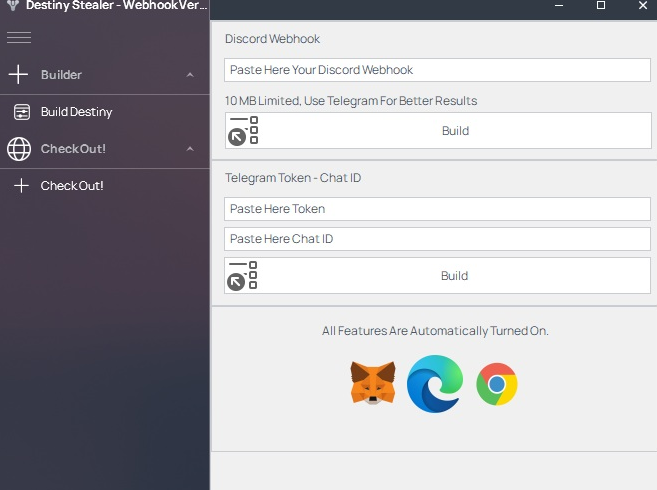Click the globe icon beside CheckOut! header
657x490 pixels.
(19, 149)
